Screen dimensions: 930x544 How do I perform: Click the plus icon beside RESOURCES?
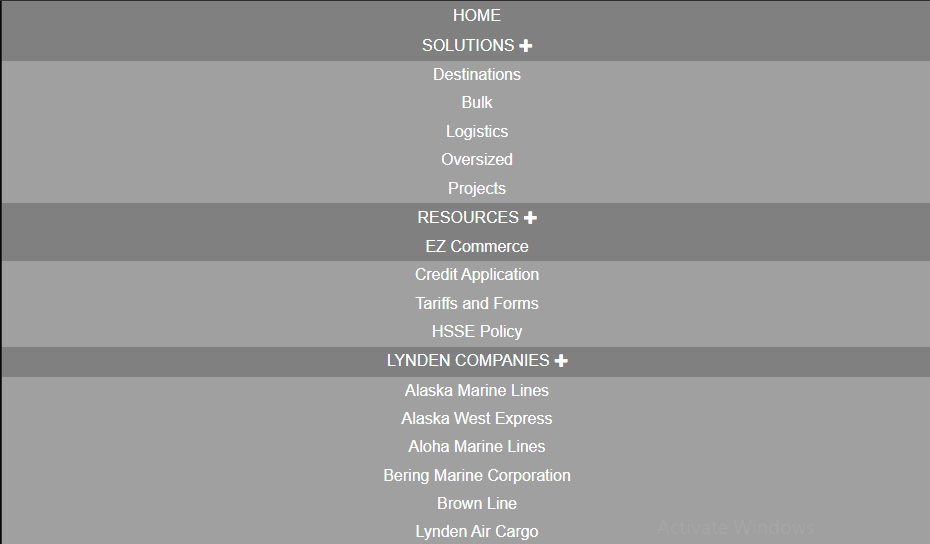coord(530,218)
